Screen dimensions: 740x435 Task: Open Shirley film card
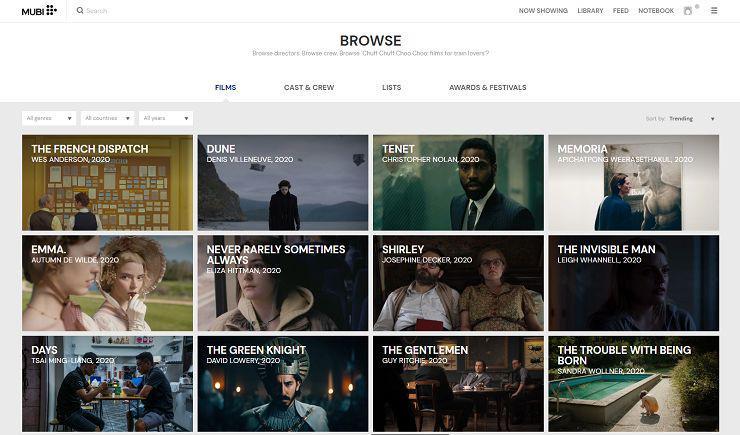point(458,283)
